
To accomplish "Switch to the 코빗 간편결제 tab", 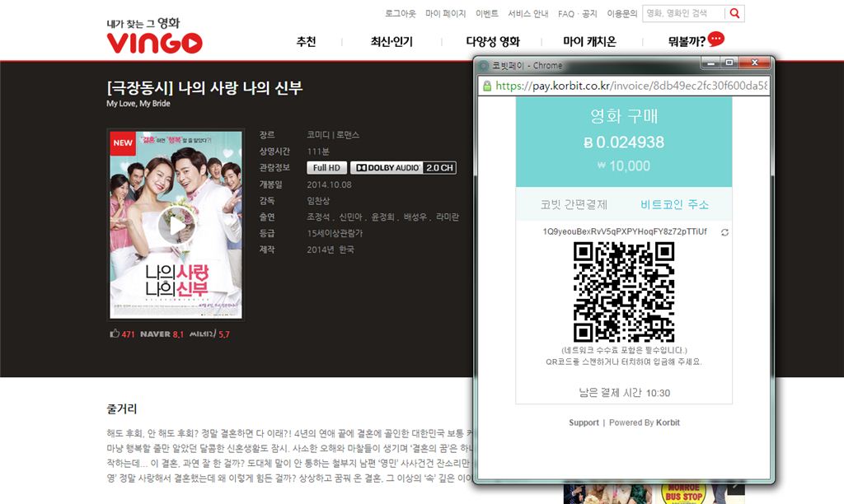I will point(573,204).
